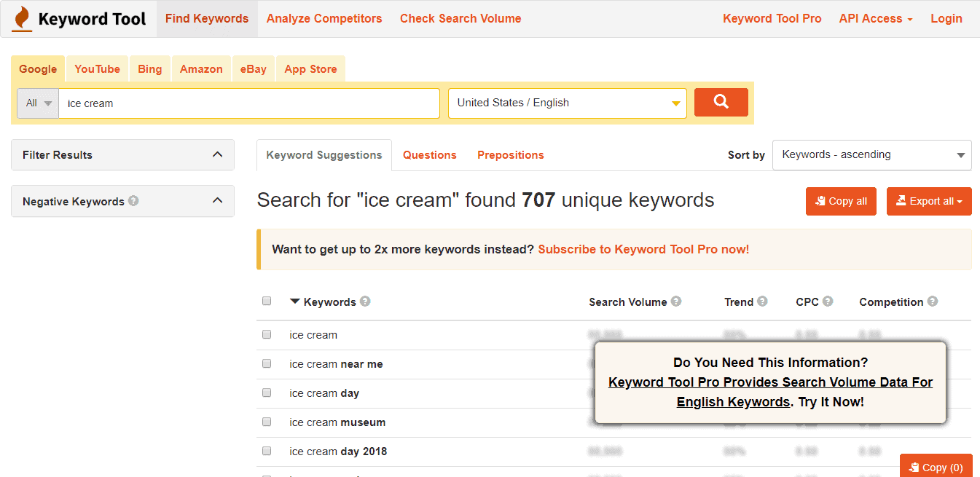Click the Keyword Tool flame logo

pyautogui.click(x=22, y=18)
